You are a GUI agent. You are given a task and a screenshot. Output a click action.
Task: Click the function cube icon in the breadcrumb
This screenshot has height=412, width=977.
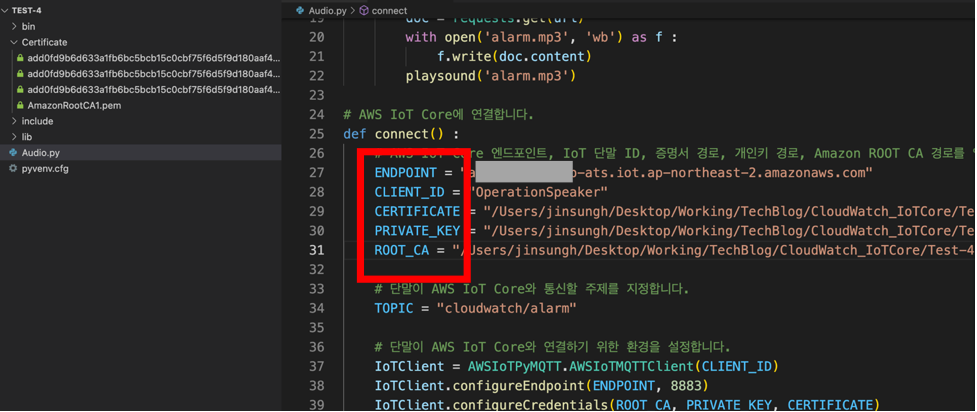pos(364,11)
